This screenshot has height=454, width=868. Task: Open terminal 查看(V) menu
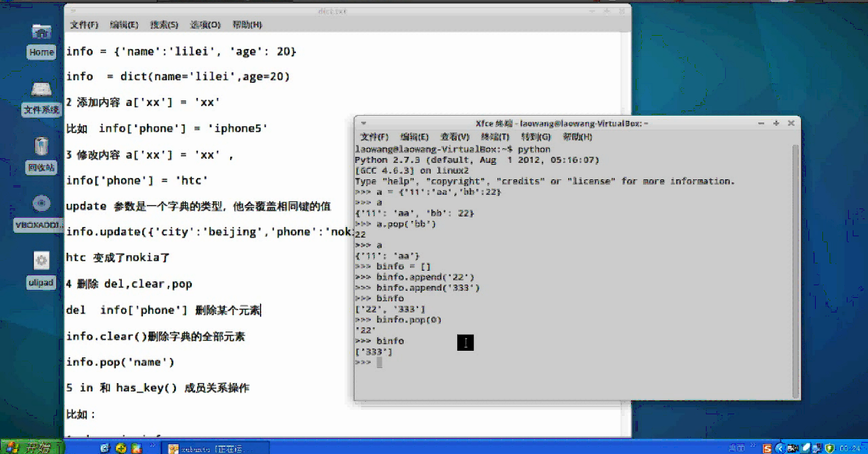tap(455, 137)
